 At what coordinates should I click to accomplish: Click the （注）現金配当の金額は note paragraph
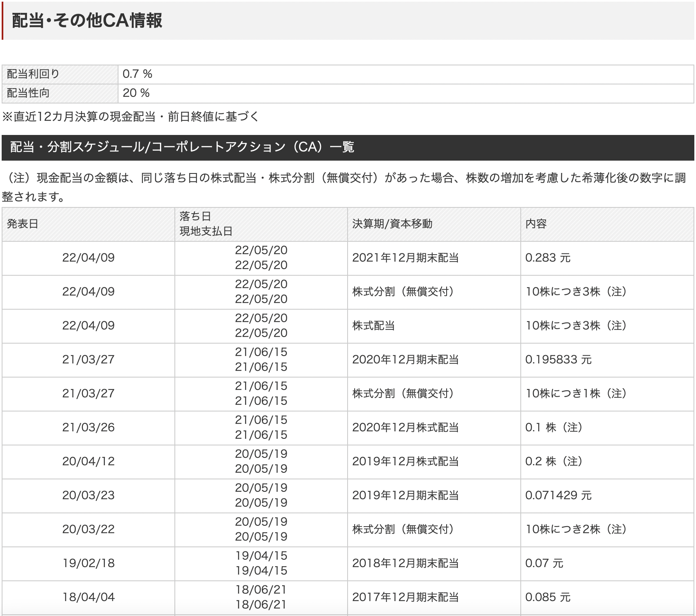point(344,187)
